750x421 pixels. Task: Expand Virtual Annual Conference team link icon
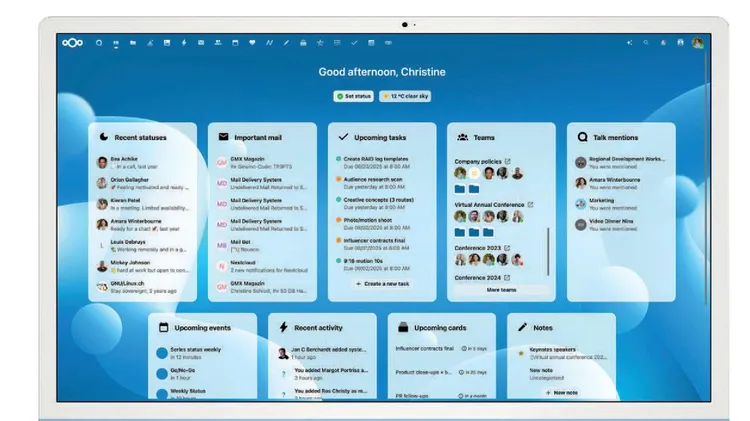point(530,204)
